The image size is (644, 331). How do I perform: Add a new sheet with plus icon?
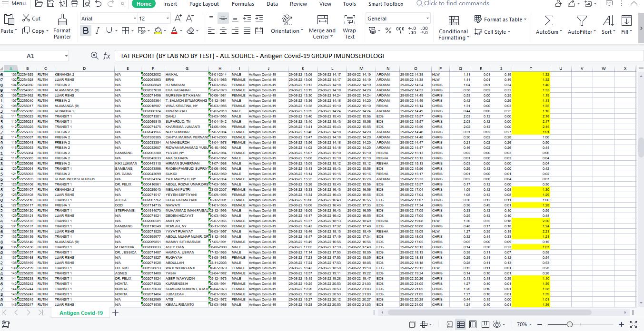click(x=115, y=312)
